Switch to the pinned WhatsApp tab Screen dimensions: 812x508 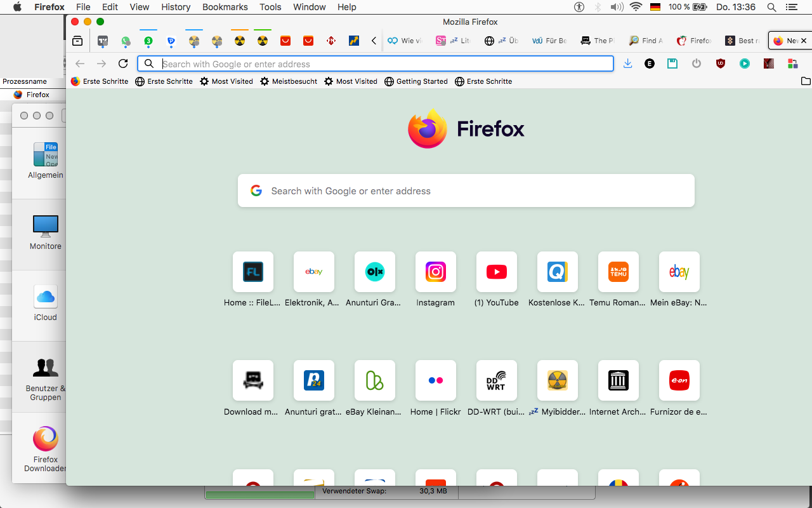(x=126, y=41)
